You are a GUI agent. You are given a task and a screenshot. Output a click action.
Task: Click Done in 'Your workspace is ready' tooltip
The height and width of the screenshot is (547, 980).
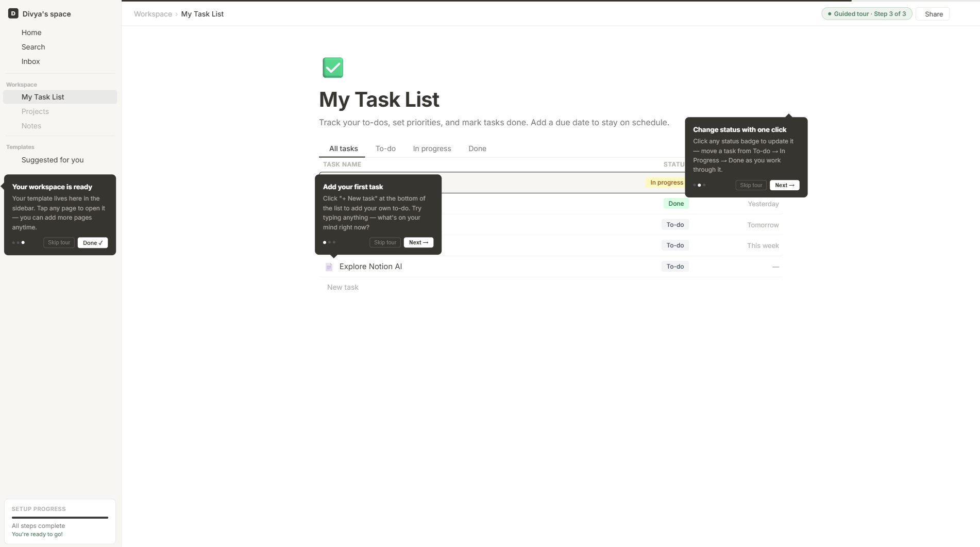(93, 243)
